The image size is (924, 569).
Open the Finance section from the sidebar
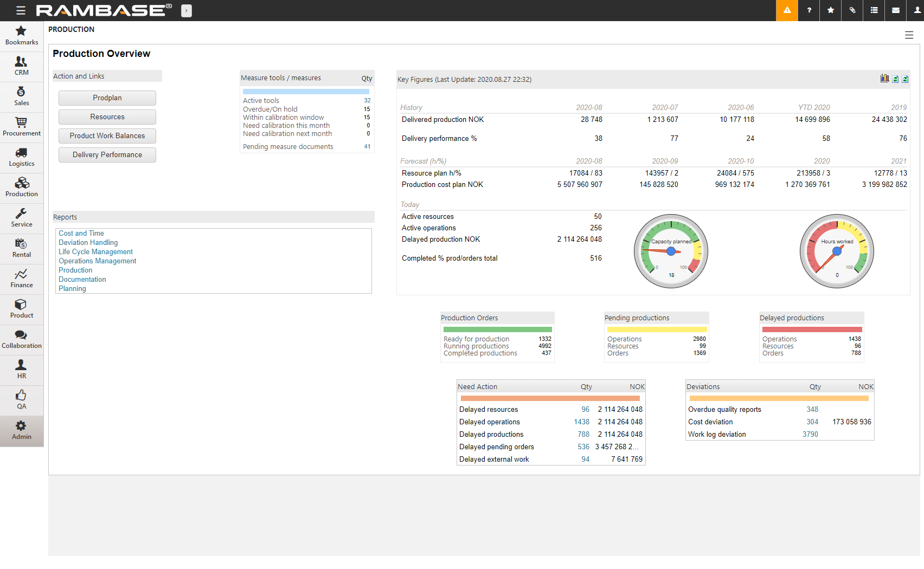coord(22,279)
